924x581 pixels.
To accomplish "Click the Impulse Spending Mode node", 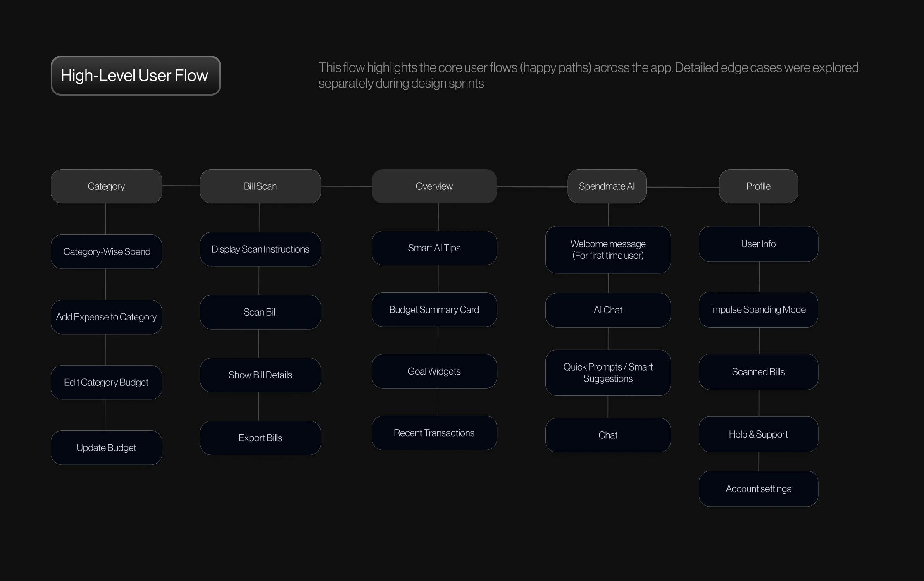I will (x=758, y=310).
